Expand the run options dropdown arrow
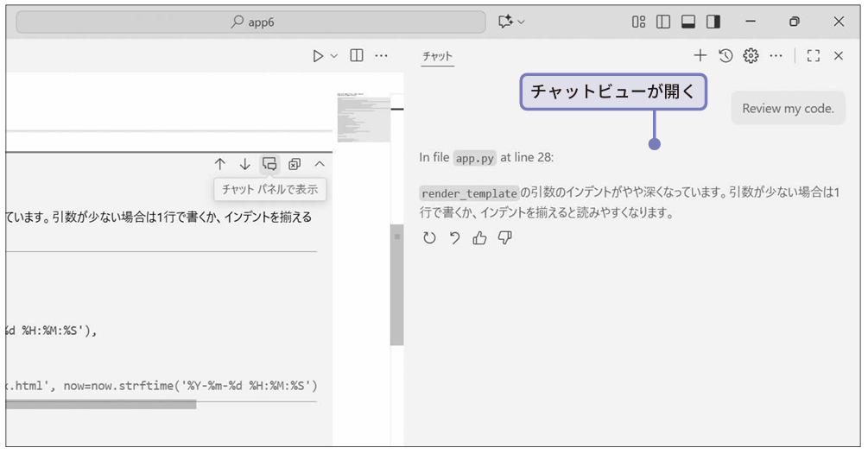This screenshot has width=868, height=454. (333, 56)
